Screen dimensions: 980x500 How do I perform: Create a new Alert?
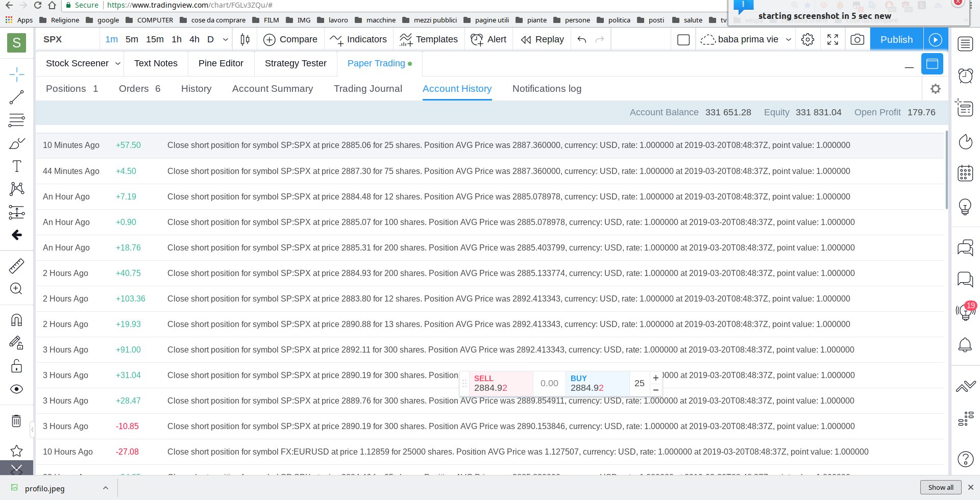coord(488,39)
